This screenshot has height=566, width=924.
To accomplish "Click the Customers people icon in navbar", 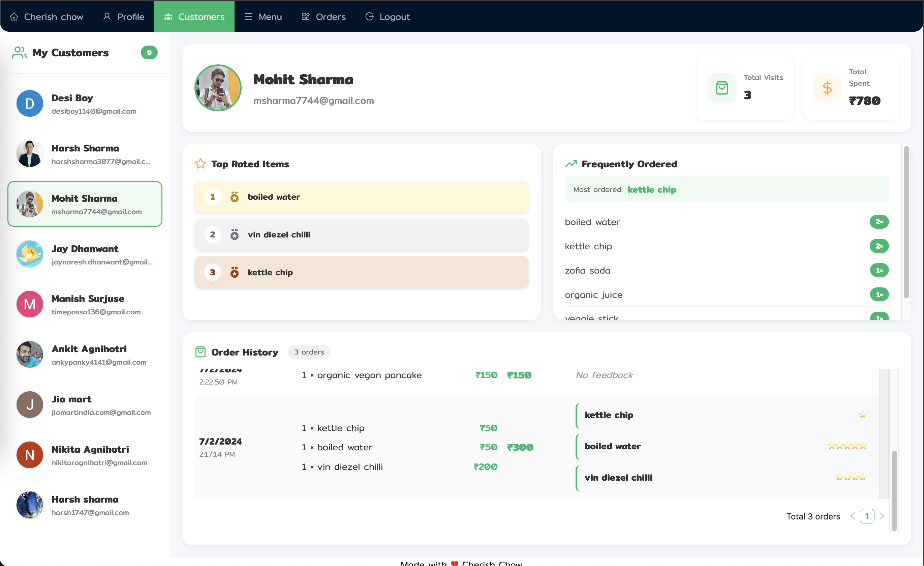I will (x=168, y=17).
